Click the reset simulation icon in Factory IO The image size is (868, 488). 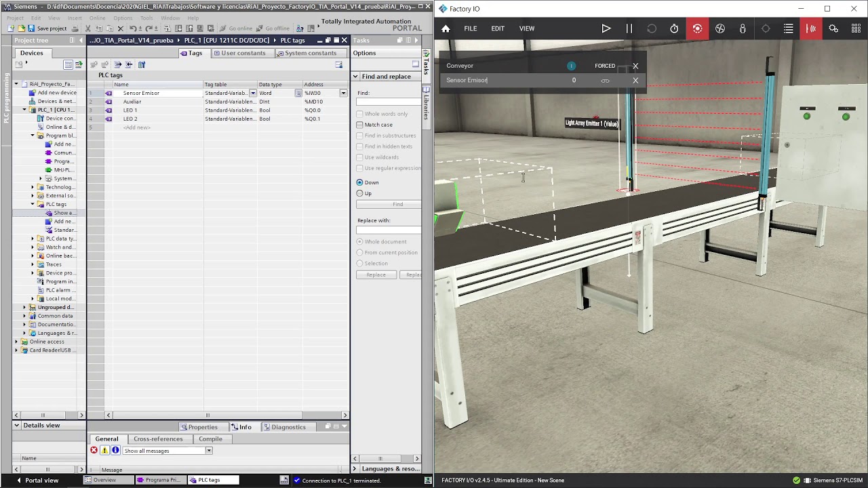[652, 28]
